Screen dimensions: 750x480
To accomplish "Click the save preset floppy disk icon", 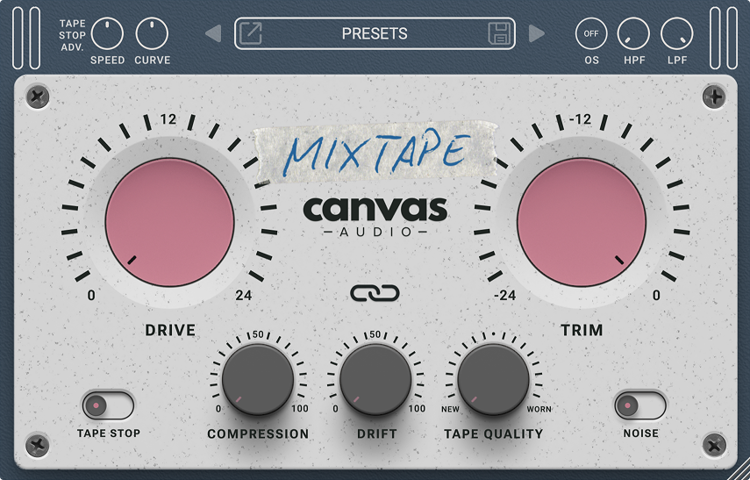I will tap(500, 33).
